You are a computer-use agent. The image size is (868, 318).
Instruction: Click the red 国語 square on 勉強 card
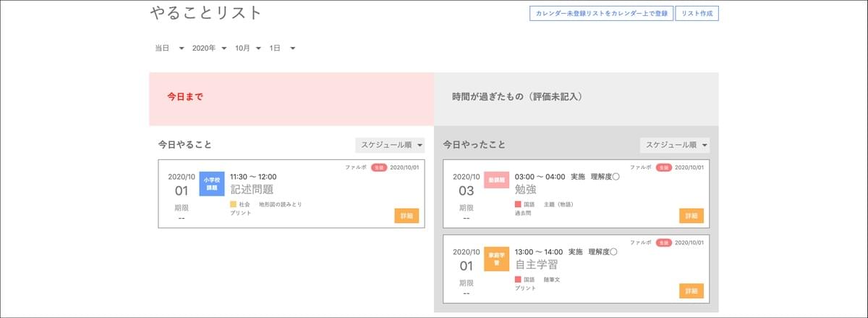pyautogui.click(x=518, y=204)
